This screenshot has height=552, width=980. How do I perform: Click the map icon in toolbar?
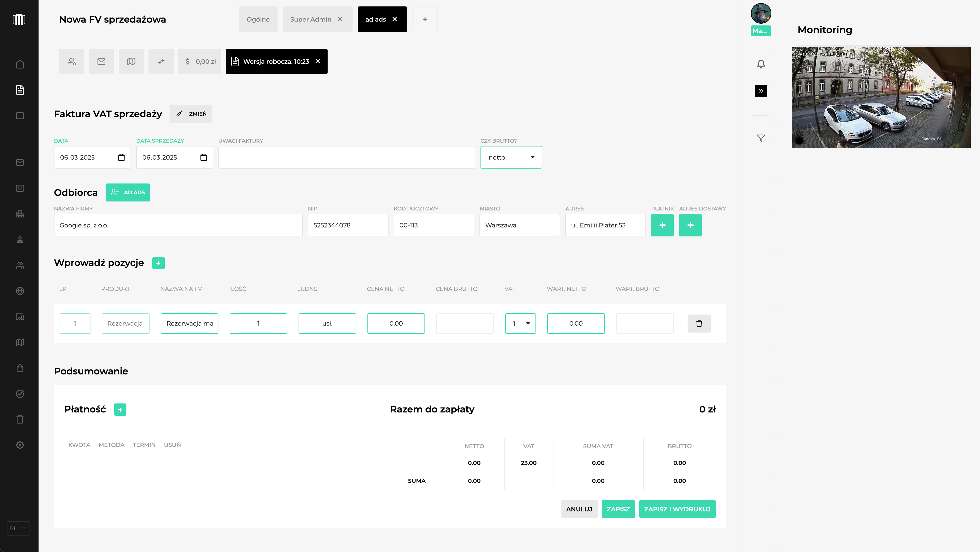click(131, 61)
